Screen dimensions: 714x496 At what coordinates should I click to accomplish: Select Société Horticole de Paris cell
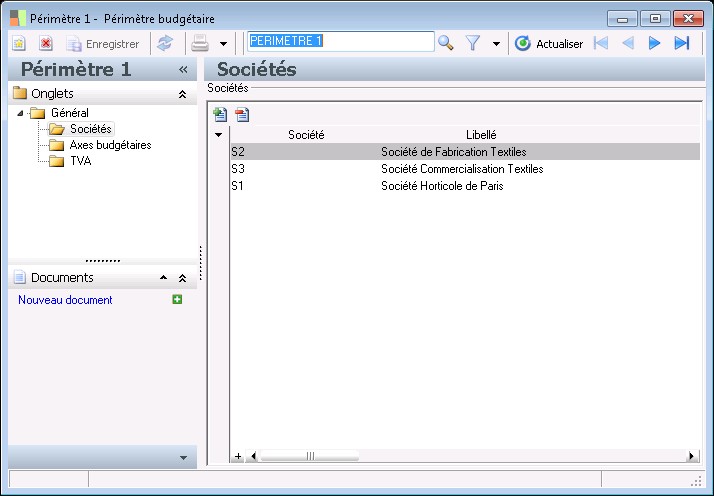click(x=442, y=186)
